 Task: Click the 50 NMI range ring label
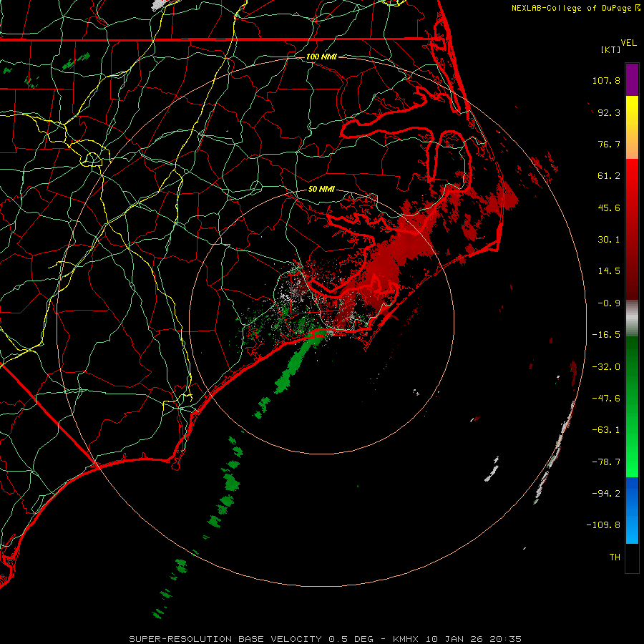pos(321,190)
